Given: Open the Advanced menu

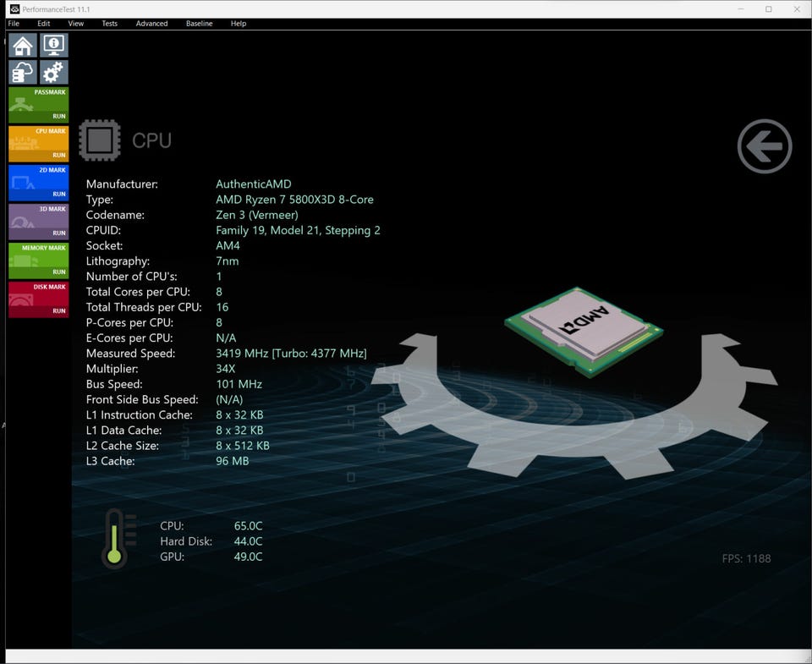Looking at the screenshot, I should (151, 24).
